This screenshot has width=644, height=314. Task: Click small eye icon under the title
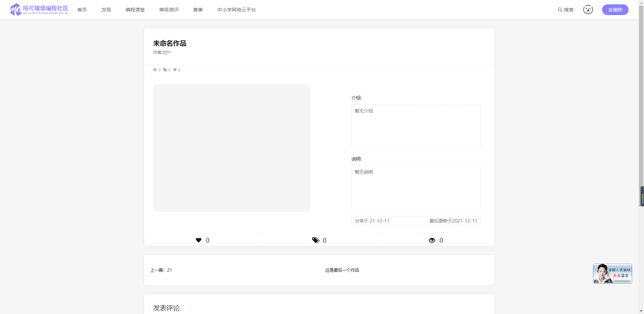tap(155, 70)
